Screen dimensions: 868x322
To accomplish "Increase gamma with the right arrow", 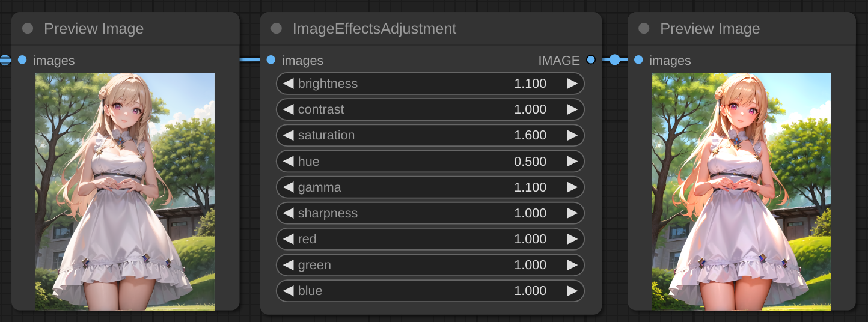I will (x=572, y=187).
